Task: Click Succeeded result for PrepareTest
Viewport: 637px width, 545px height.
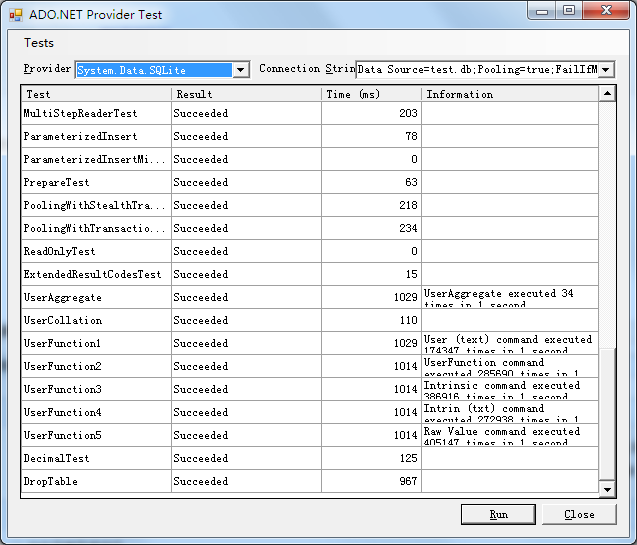Action: coord(201,182)
